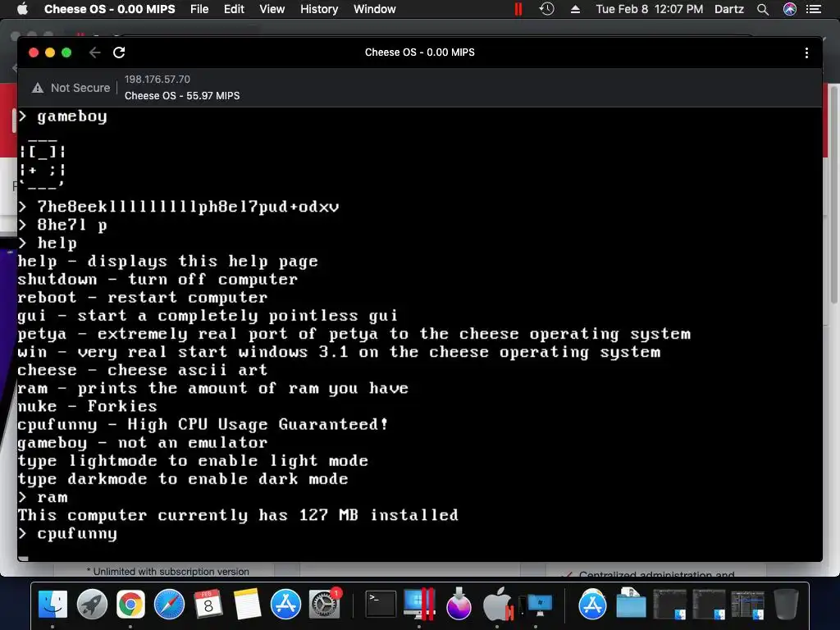This screenshot has width=840, height=630.
Task: Click the last window thumbnail next to the Trash
Action: click(x=748, y=605)
